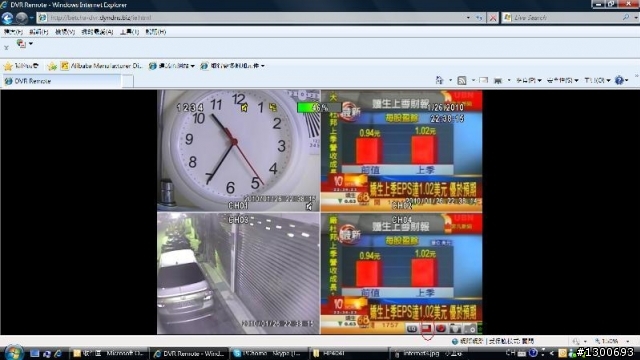Click the RSS feeds icon
Viewport: 640px width, 360px height.
[x=462, y=80]
